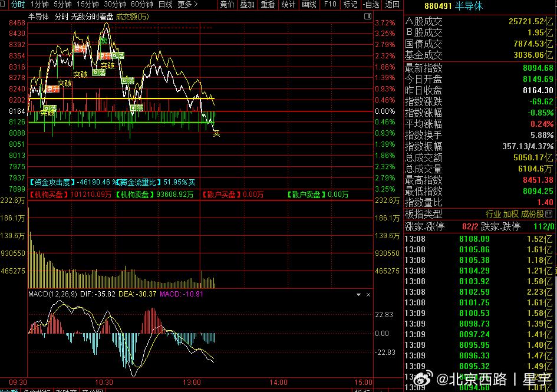Click the 速升 marker near 8240 level
Image resolution: width=557 pixels, height=392 pixels.
(x=52, y=89)
